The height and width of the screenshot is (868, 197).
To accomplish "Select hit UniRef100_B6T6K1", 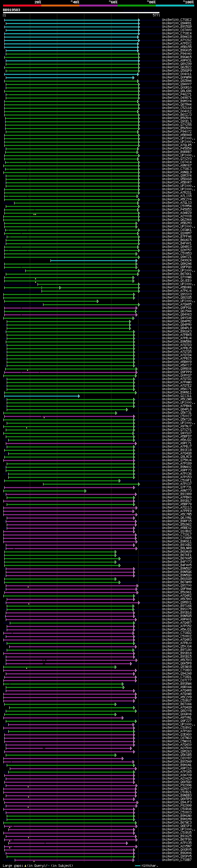I will (176, 274).
